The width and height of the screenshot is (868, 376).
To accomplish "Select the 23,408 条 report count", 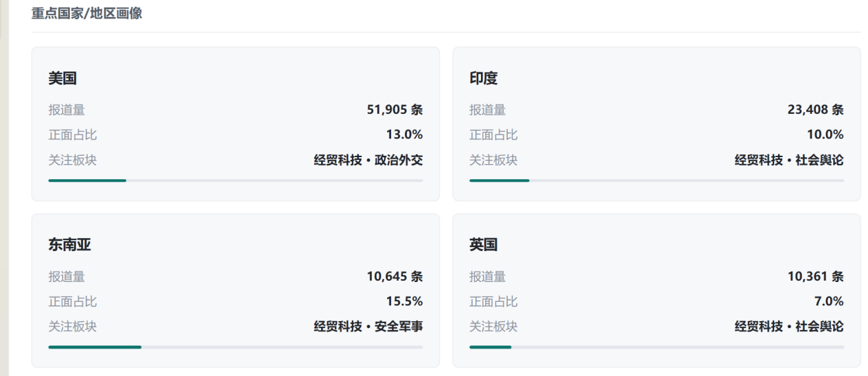I will pos(816,110).
